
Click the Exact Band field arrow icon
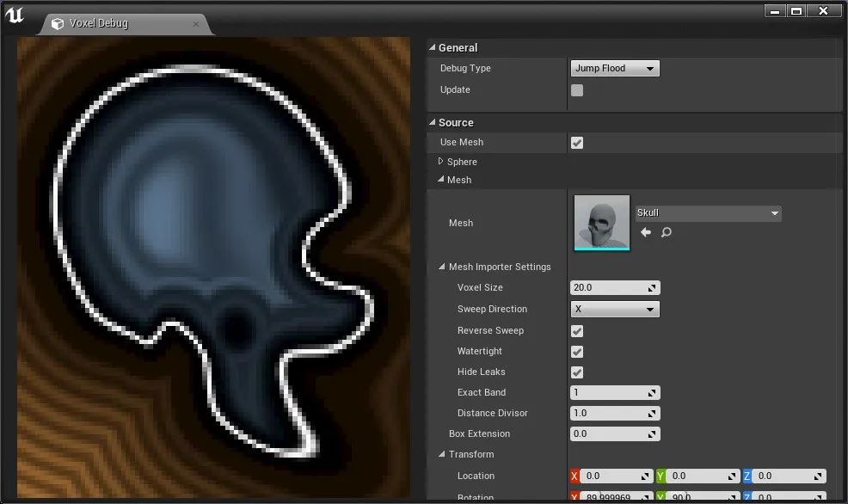652,393
